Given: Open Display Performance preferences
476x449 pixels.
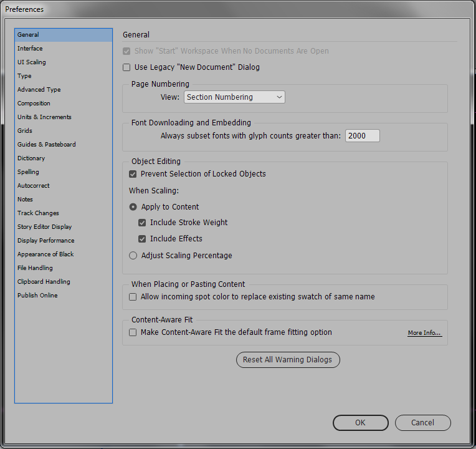Looking at the screenshot, I should 64,240.
